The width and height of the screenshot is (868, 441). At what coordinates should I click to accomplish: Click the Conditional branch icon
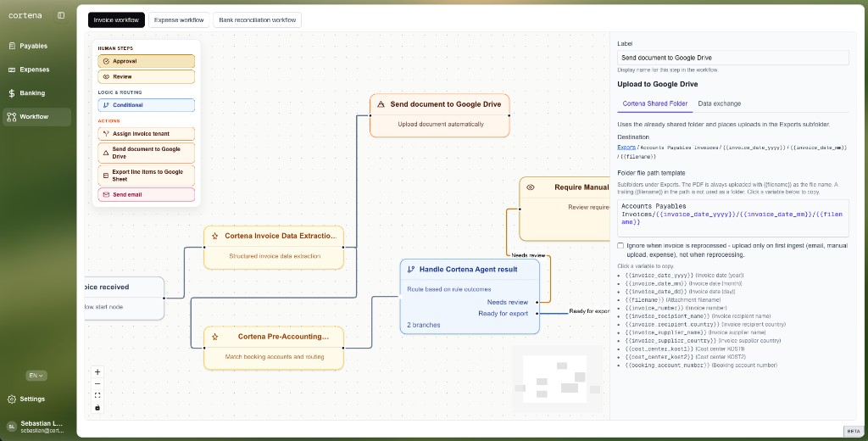point(106,105)
